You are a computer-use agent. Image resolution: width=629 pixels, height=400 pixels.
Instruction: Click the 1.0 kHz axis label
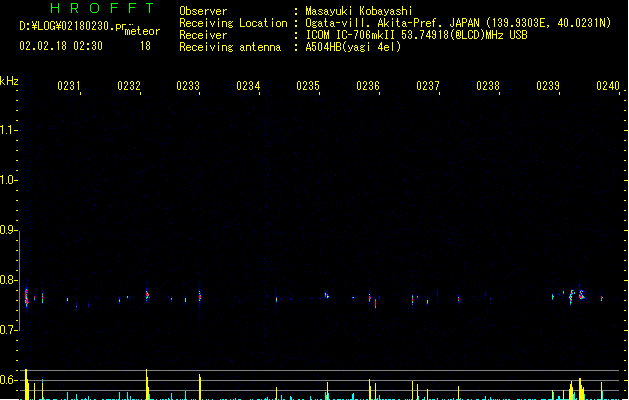click(7, 180)
